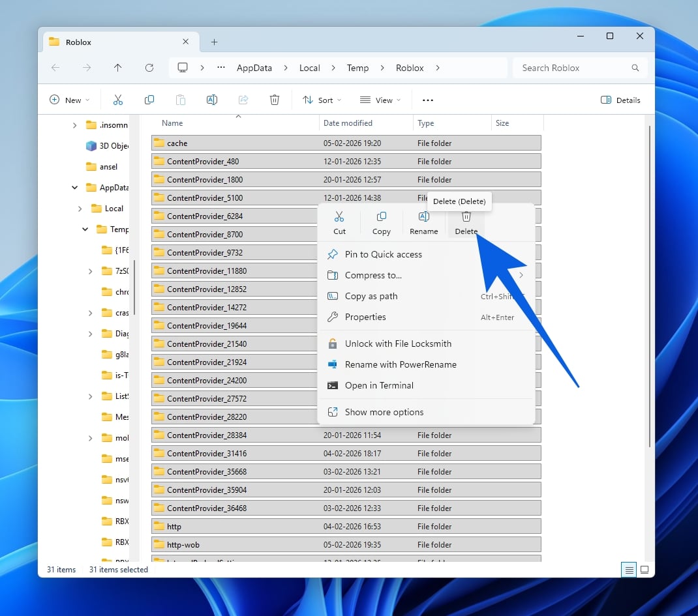This screenshot has width=698, height=616.
Task: Open the View dropdown
Action: click(380, 99)
